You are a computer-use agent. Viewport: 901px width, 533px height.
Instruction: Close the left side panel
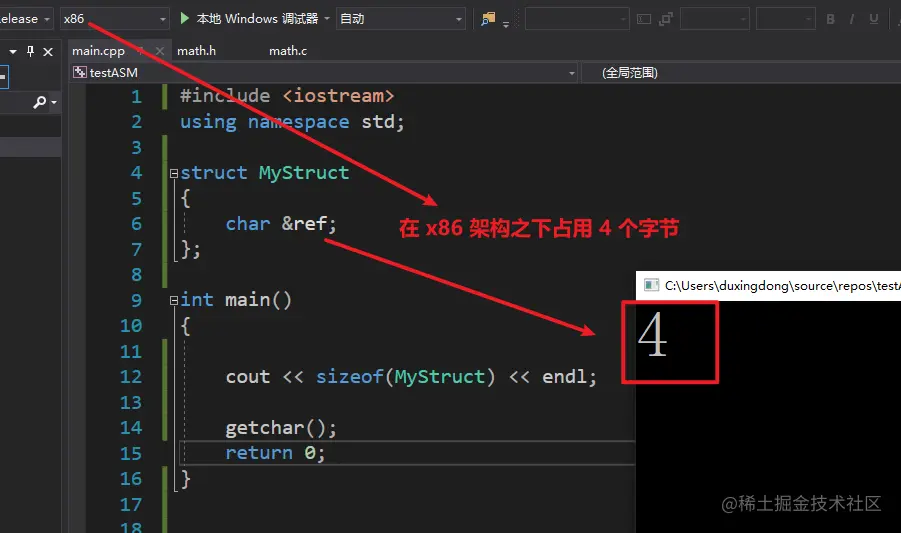pyautogui.click(x=48, y=52)
